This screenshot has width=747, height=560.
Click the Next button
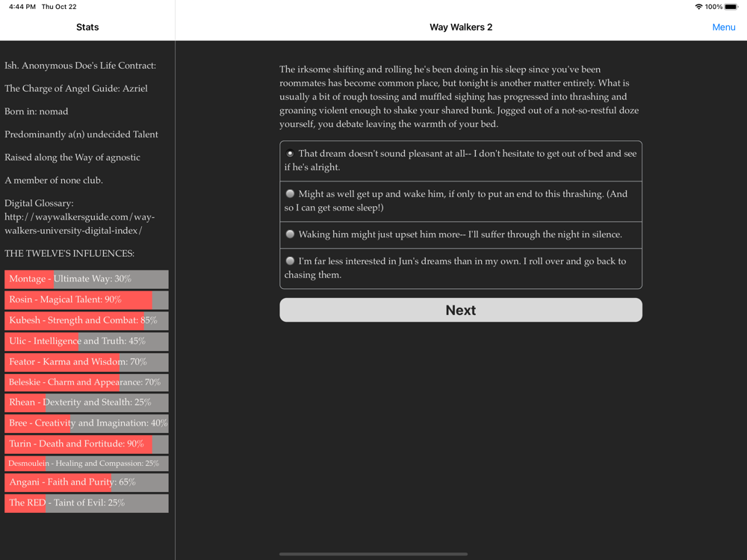(461, 310)
